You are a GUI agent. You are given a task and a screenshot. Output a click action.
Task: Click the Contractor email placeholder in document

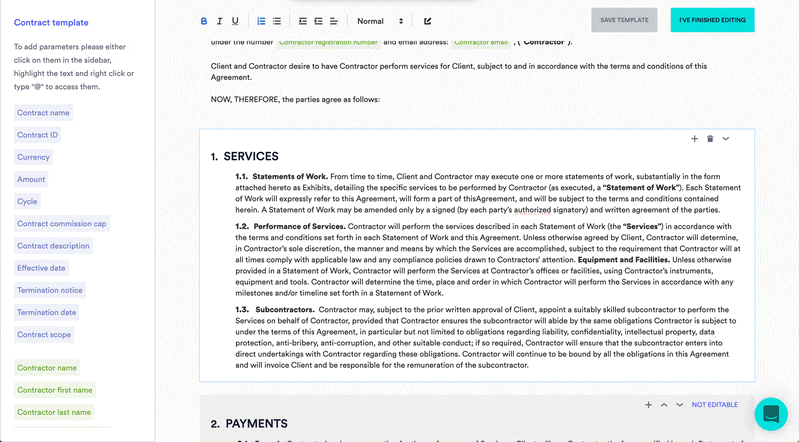pyautogui.click(x=481, y=42)
